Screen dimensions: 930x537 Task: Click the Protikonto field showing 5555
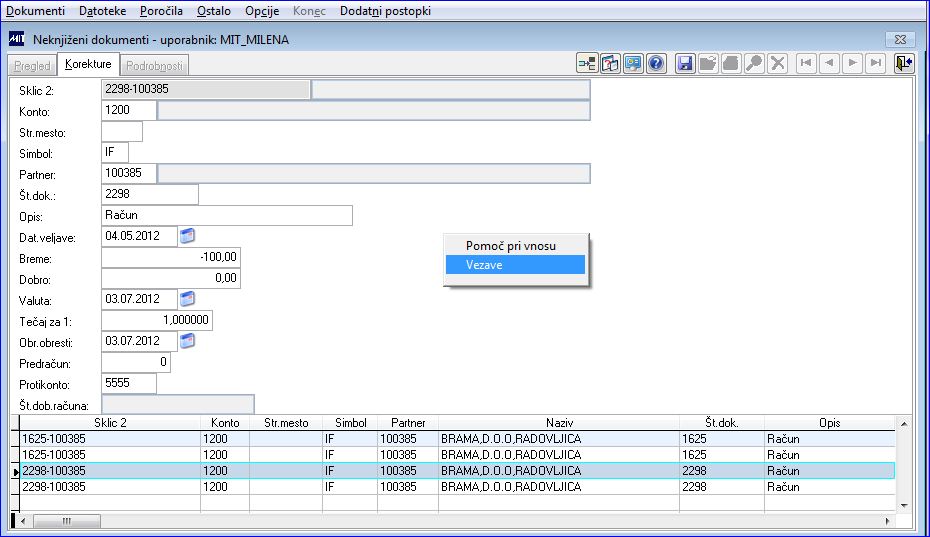pyautogui.click(x=129, y=383)
